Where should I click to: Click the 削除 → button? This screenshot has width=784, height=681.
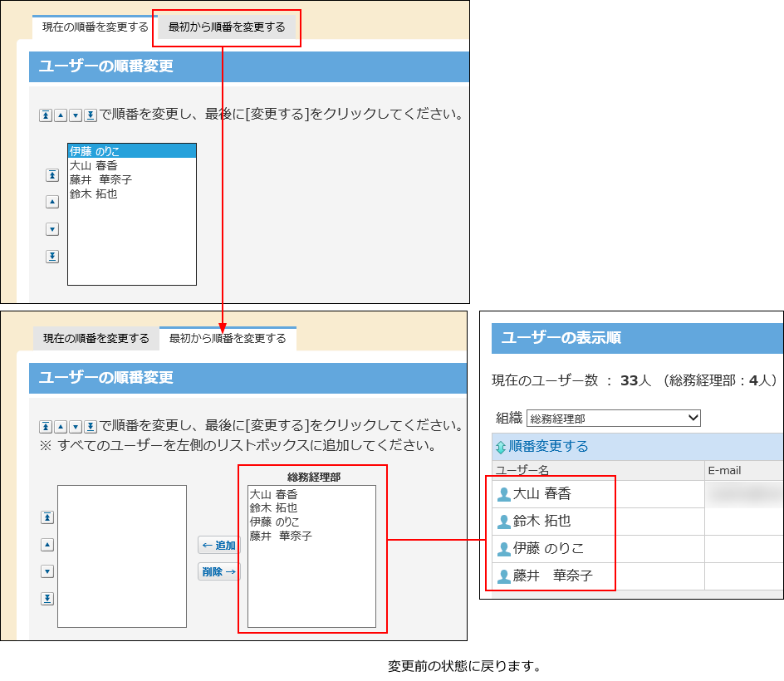219,571
